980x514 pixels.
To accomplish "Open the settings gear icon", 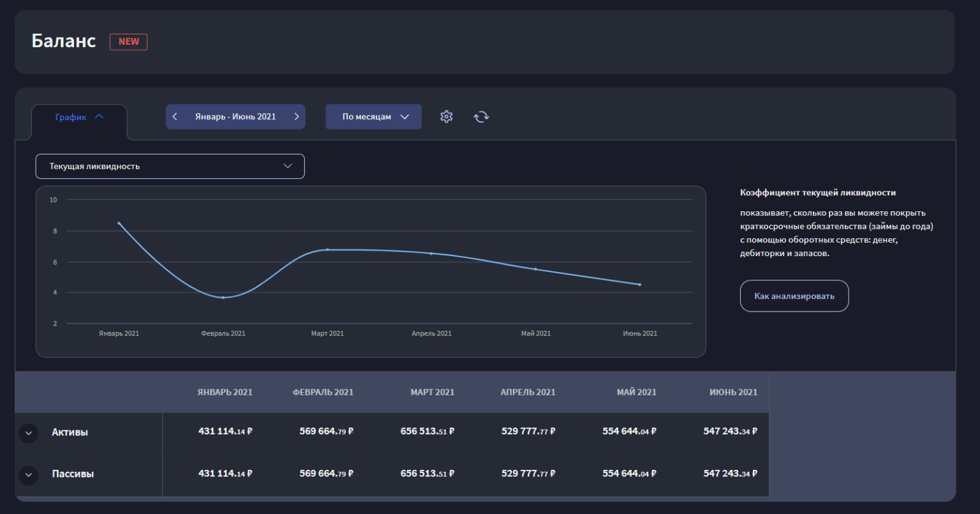I will point(447,116).
